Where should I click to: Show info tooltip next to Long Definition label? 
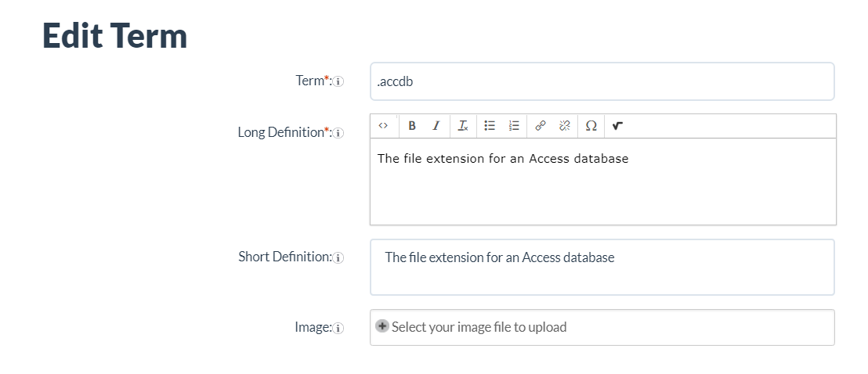(338, 133)
